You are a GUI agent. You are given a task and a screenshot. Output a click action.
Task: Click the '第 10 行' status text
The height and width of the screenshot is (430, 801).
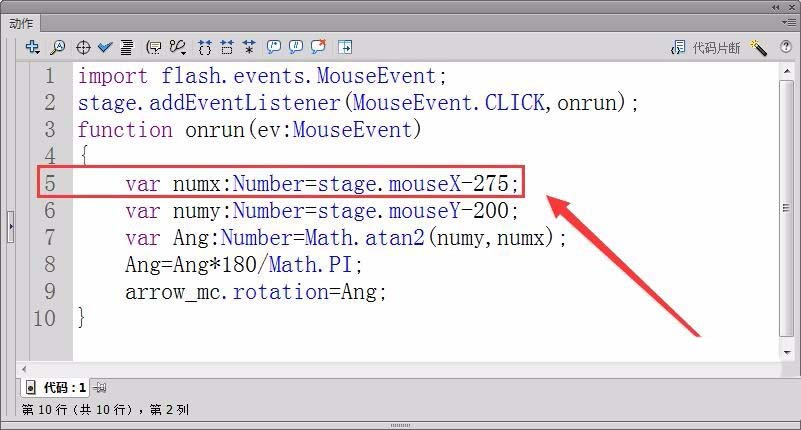(44, 410)
